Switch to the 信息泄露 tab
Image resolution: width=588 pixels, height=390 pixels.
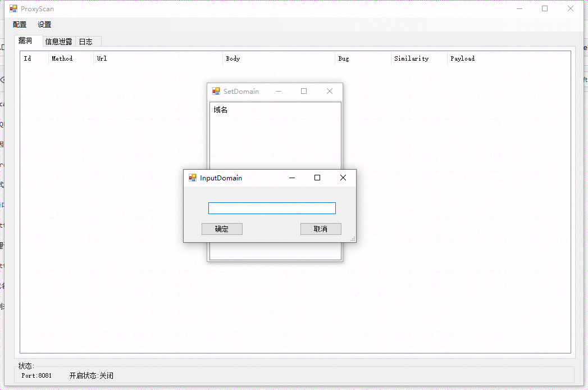click(x=58, y=42)
